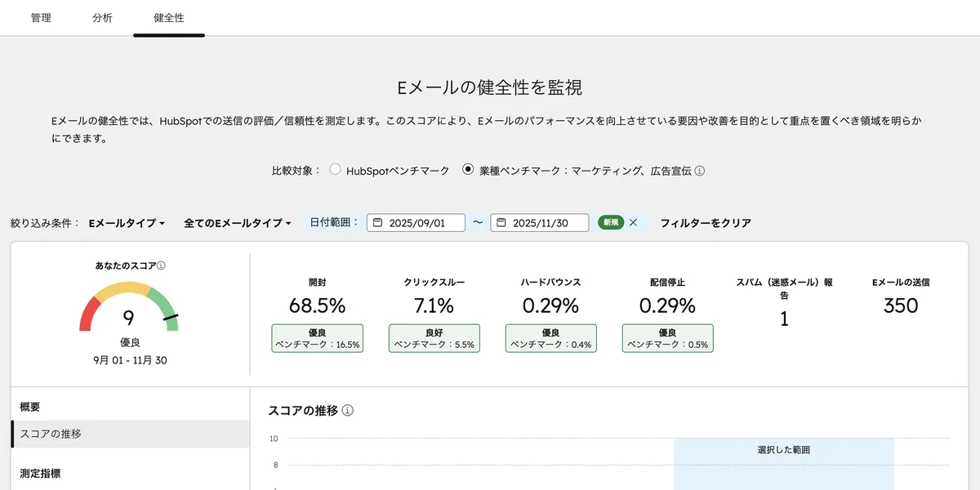This screenshot has width=980, height=490.
Task: Switch to the 分析 tab
Action: [x=102, y=17]
